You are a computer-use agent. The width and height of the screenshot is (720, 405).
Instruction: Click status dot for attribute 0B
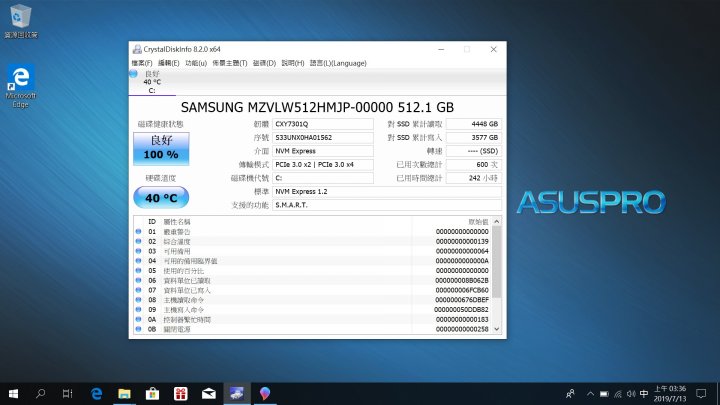(x=138, y=329)
